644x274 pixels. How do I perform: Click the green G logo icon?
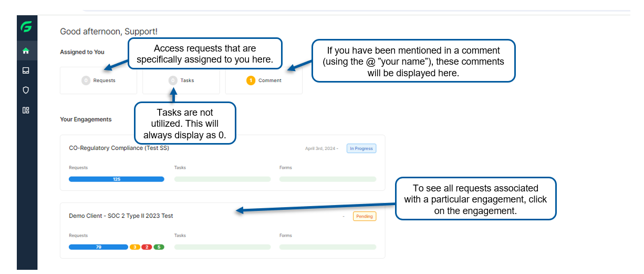coord(26,27)
